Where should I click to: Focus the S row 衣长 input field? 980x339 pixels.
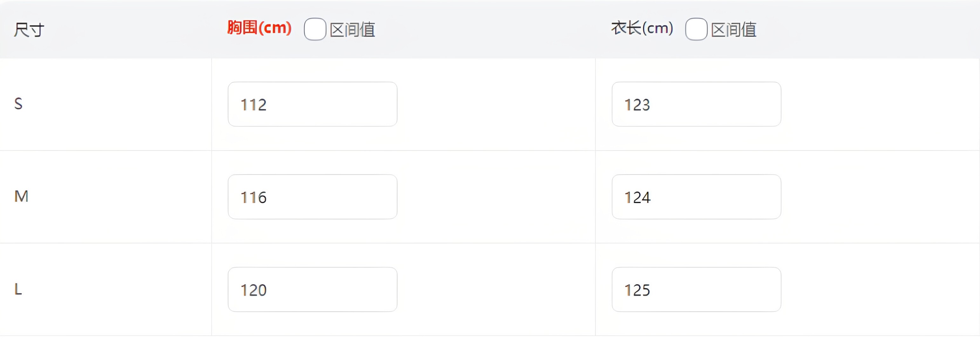[696, 104]
